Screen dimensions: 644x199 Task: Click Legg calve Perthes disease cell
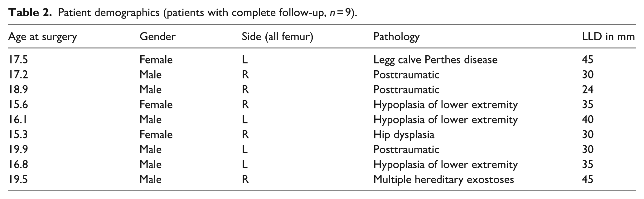point(435,60)
